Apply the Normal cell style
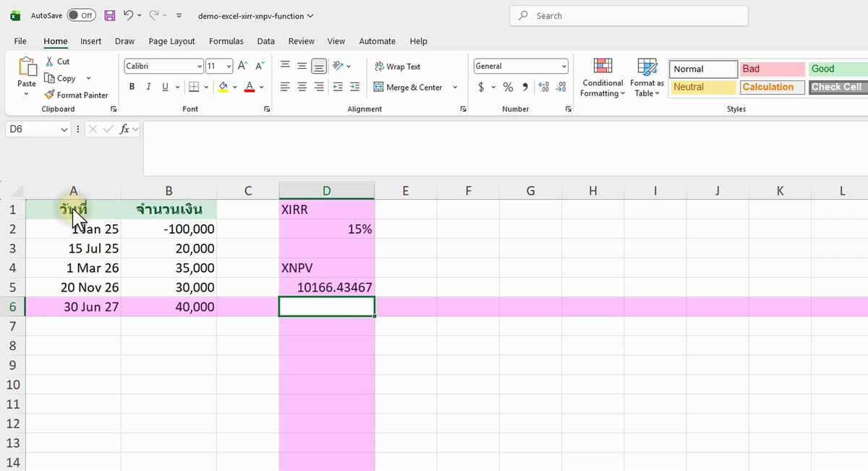This screenshot has width=868, height=471. click(x=703, y=69)
